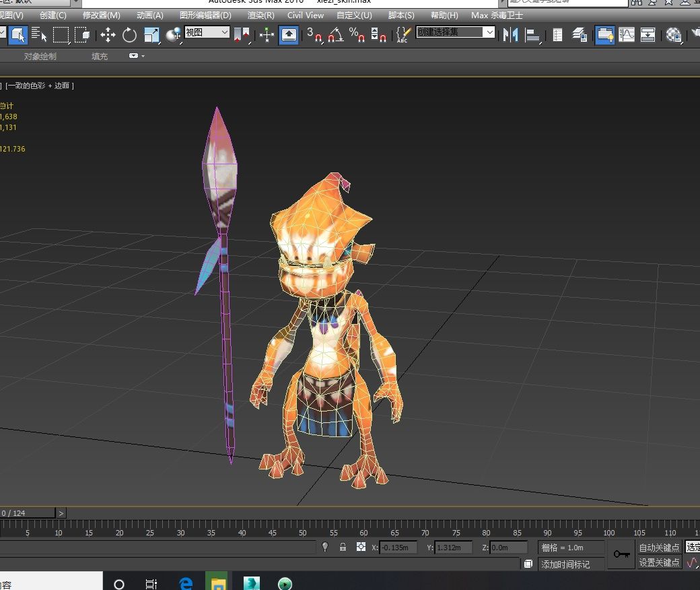Open Select by Name list
700x590 pixels.
click(x=39, y=35)
